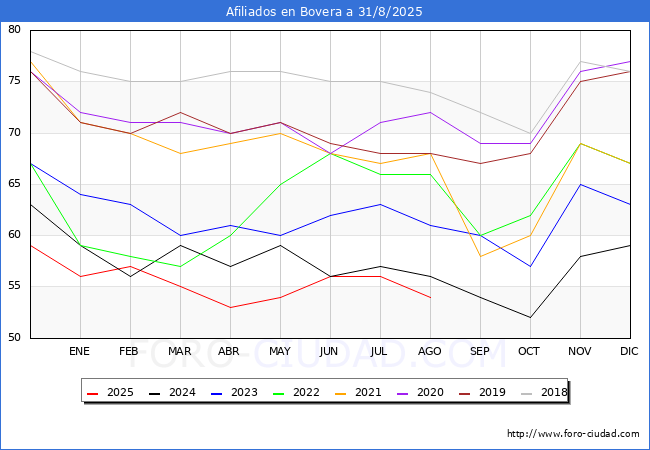Click the MAR month axis label
Image resolution: width=650 pixels, height=450 pixels.
[179, 351]
